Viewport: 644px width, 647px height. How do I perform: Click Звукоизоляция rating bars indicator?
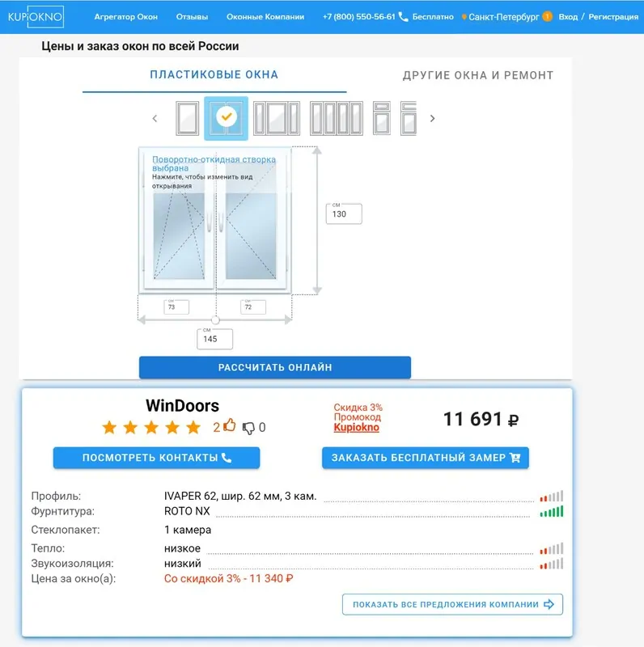tap(552, 564)
